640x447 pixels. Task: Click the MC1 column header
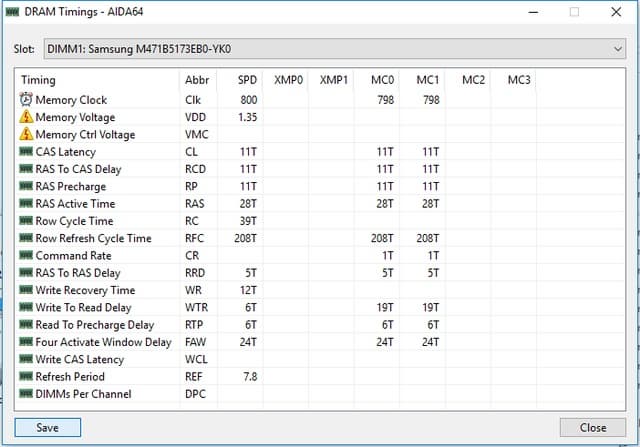coord(422,80)
